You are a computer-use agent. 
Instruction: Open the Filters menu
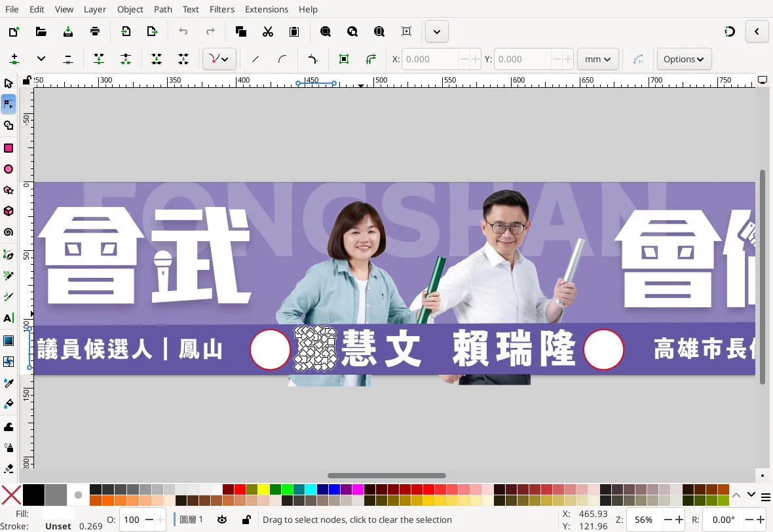(222, 9)
